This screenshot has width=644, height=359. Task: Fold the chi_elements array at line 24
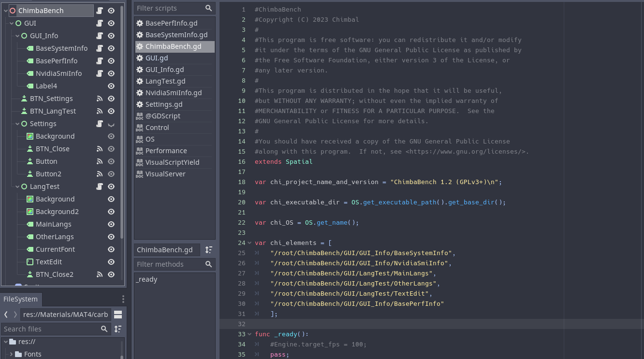pyautogui.click(x=249, y=243)
